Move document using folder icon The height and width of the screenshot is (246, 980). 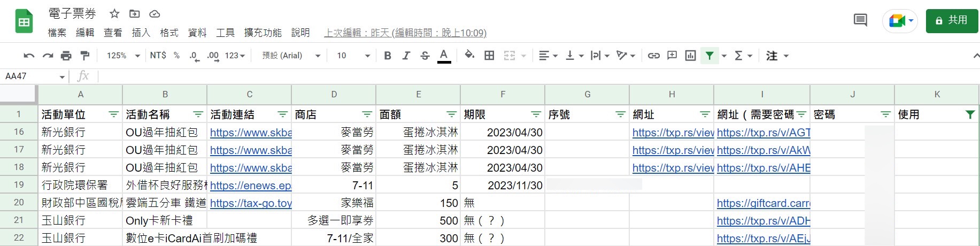click(135, 14)
